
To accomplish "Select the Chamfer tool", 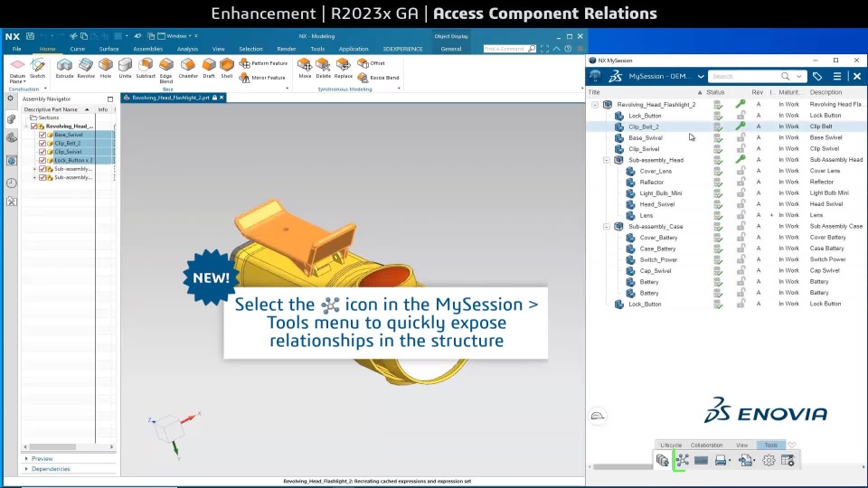I will point(188,68).
